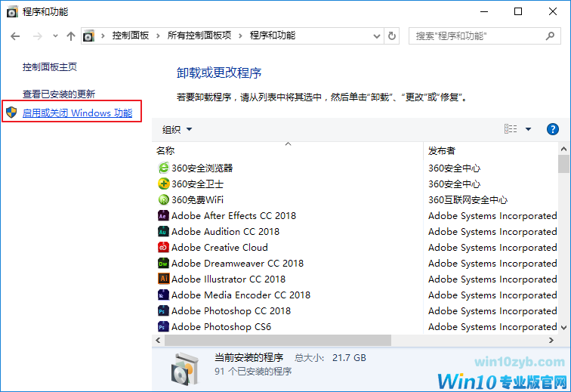This screenshot has width=571, height=392.
Task: Select the Adobe Illustrator CC 2018 icon
Action: tap(163, 279)
